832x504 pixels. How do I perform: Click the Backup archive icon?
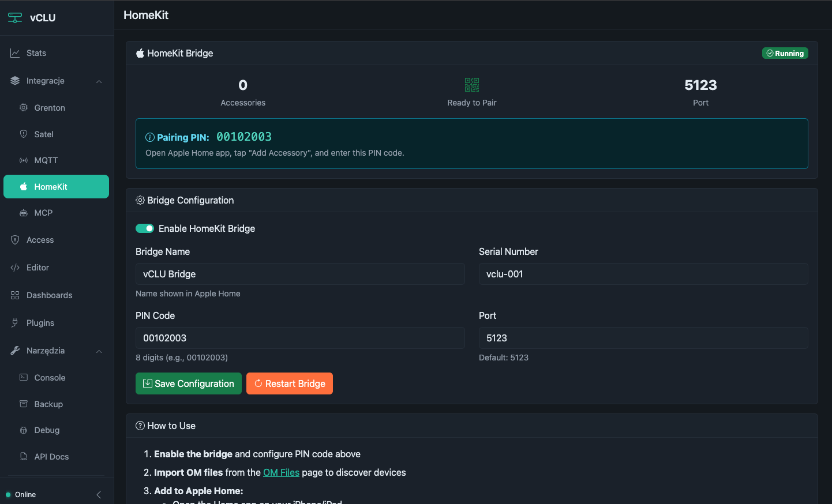(24, 404)
